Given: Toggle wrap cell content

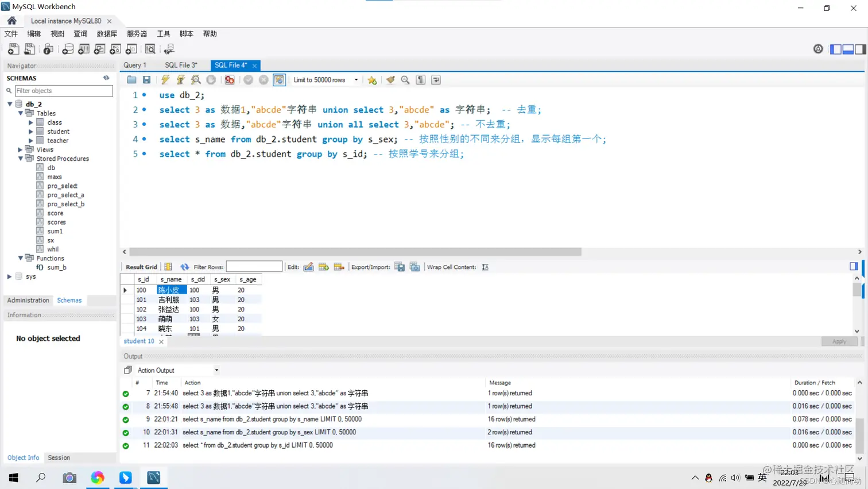Looking at the screenshot, I should [485, 267].
